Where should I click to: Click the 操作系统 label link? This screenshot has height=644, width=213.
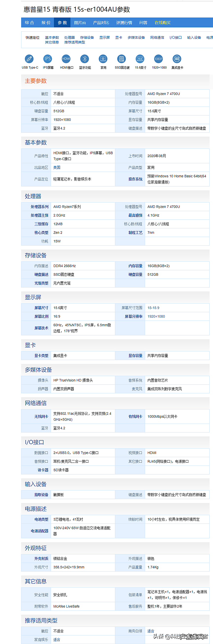pyautogui.click(x=135, y=179)
